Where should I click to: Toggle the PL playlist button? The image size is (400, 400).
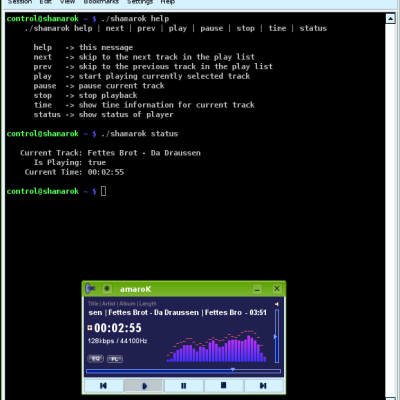click(115, 359)
